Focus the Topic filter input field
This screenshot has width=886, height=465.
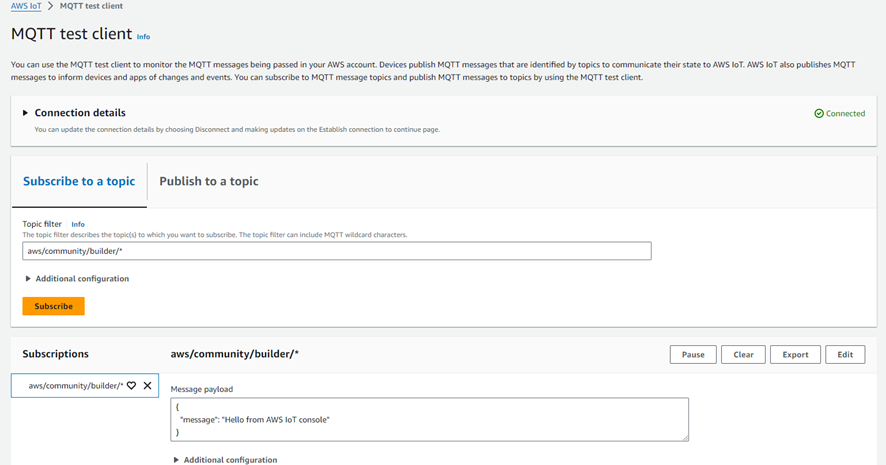click(337, 251)
